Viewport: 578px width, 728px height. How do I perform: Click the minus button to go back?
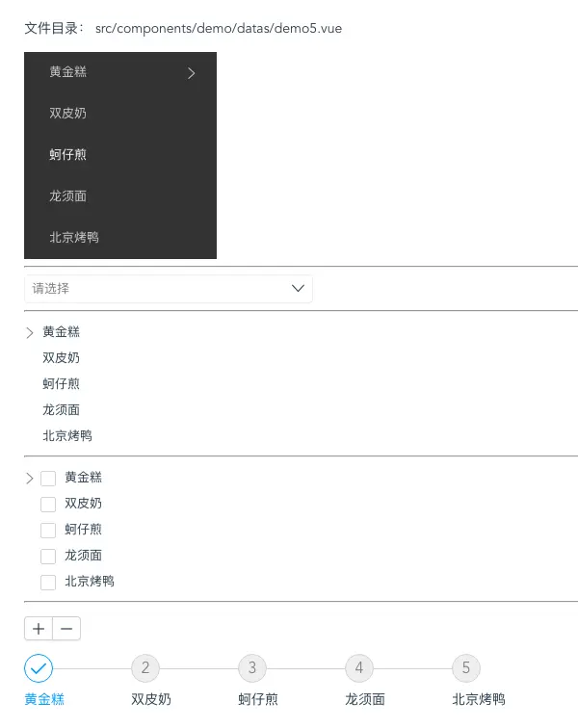pyautogui.click(x=66, y=629)
